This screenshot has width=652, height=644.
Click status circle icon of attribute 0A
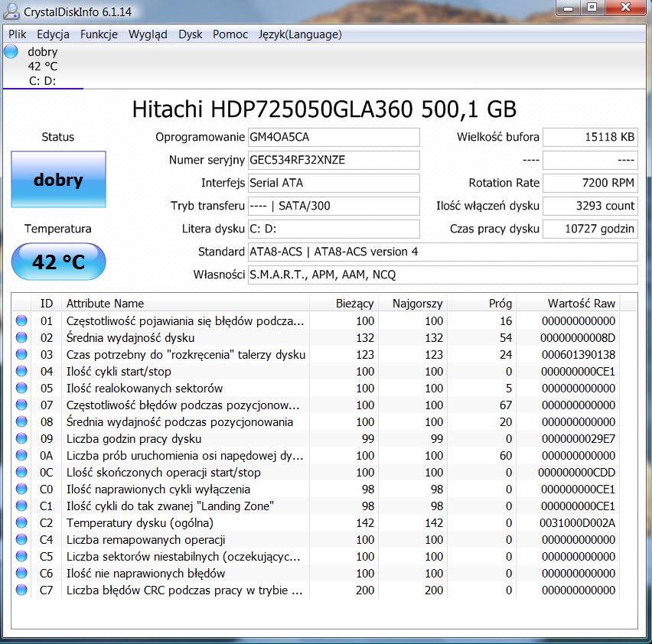coord(21,455)
